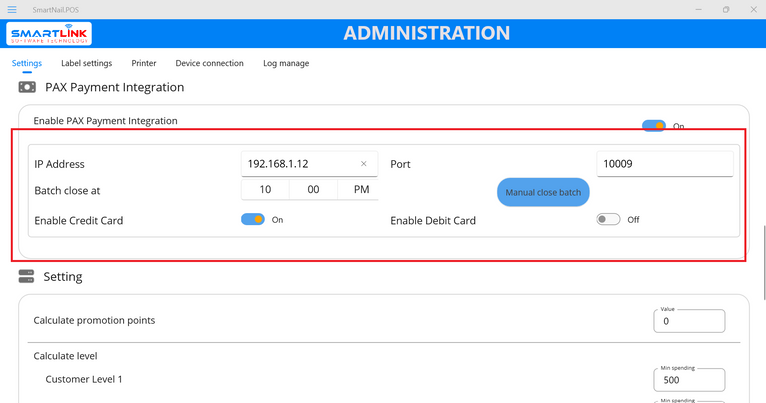Open the hamburger menu in title bar
766x403 pixels.
coord(12,9)
